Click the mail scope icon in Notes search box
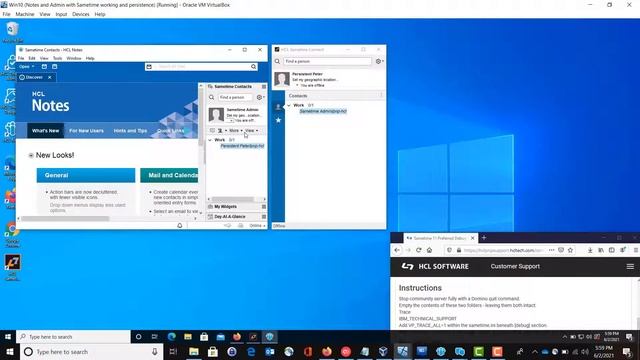Viewport: 640px width, 360px height. 149,67
